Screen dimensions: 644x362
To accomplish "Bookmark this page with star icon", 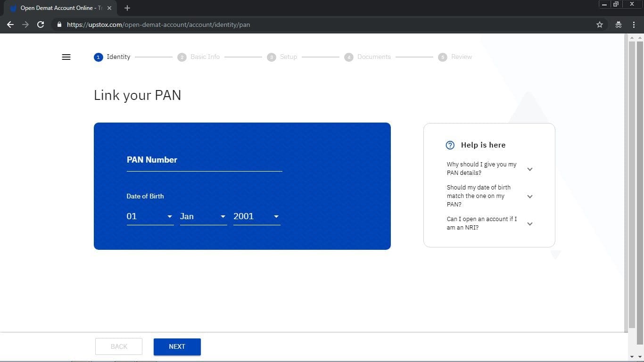I will click(x=600, y=25).
